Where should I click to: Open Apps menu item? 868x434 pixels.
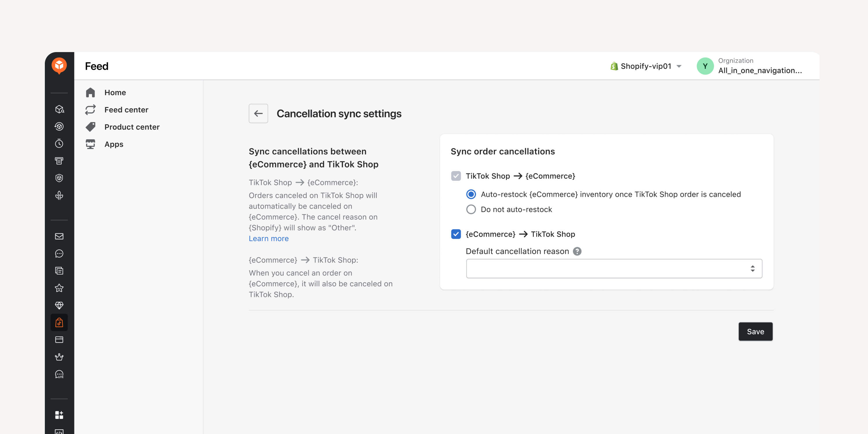114,144
